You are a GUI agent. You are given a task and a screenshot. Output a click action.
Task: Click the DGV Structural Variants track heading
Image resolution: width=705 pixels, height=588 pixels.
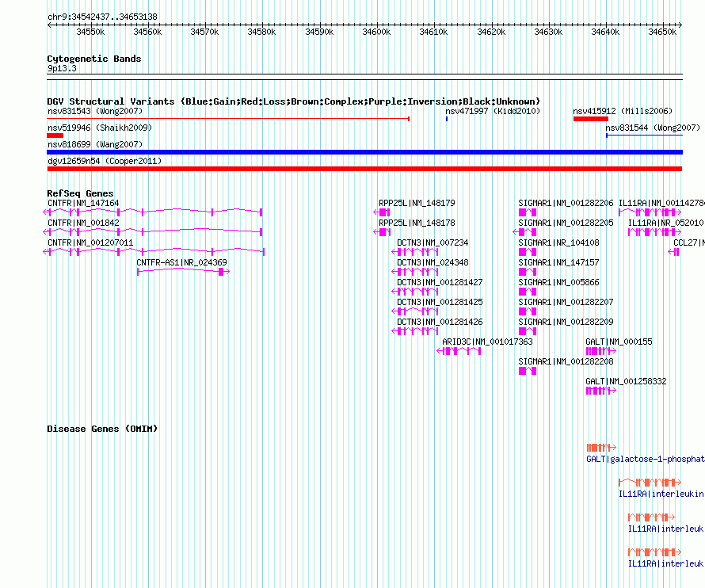click(293, 101)
